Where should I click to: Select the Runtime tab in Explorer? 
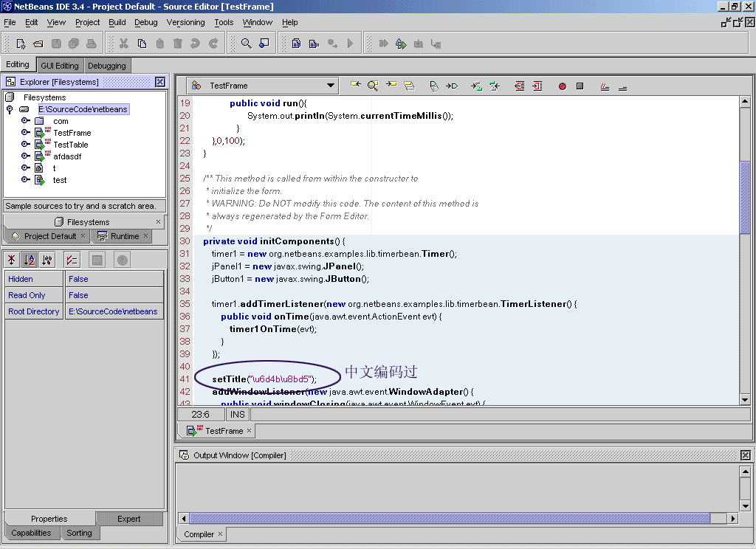click(124, 236)
